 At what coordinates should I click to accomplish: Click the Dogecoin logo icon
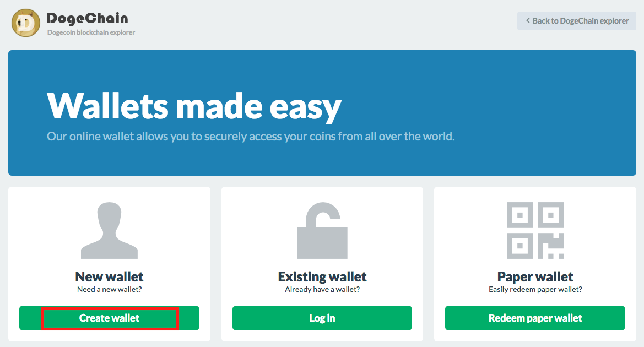(x=26, y=23)
